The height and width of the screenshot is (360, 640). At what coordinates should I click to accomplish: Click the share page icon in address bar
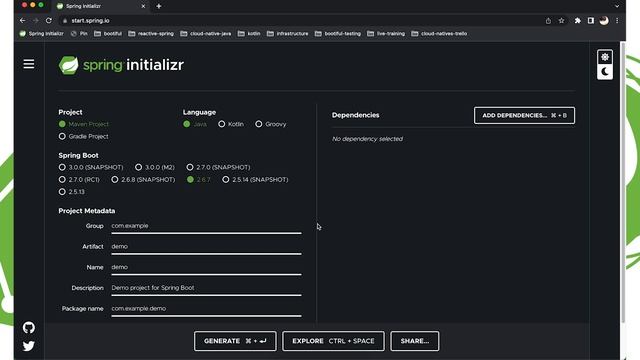click(x=548, y=21)
